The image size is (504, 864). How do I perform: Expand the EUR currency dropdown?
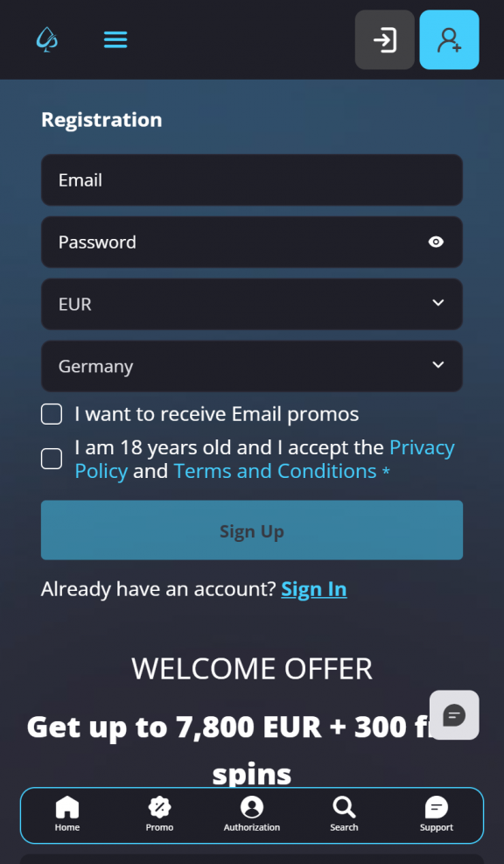click(252, 304)
